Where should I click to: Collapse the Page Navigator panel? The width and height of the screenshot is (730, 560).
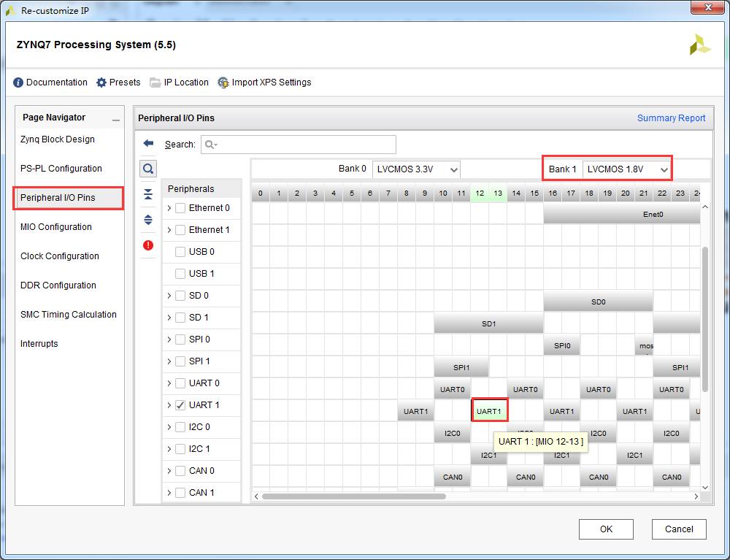[x=116, y=120]
